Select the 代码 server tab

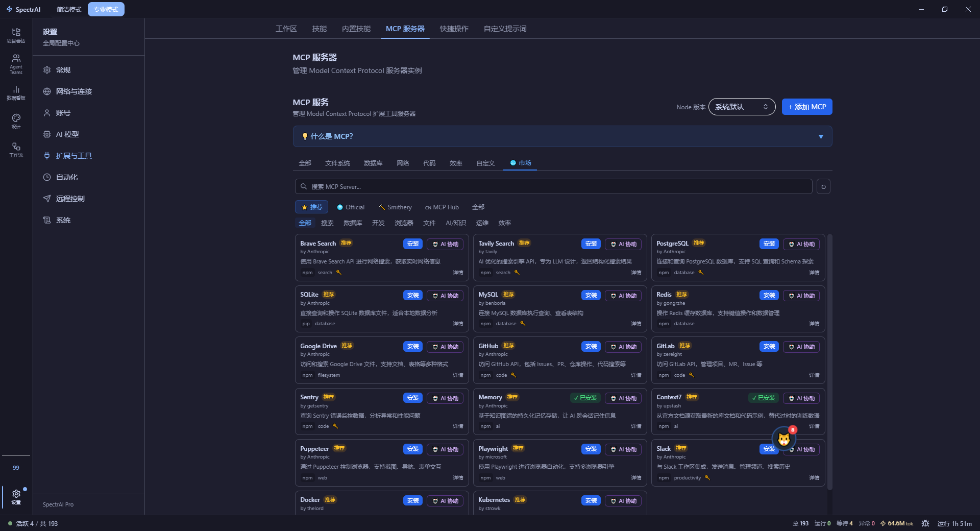point(429,163)
